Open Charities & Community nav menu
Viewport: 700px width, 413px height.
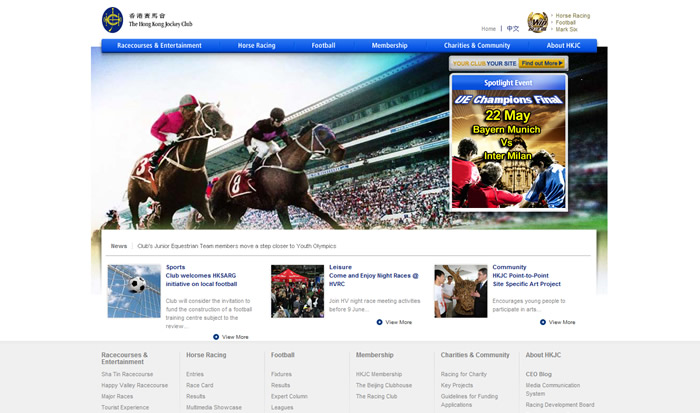click(x=477, y=46)
